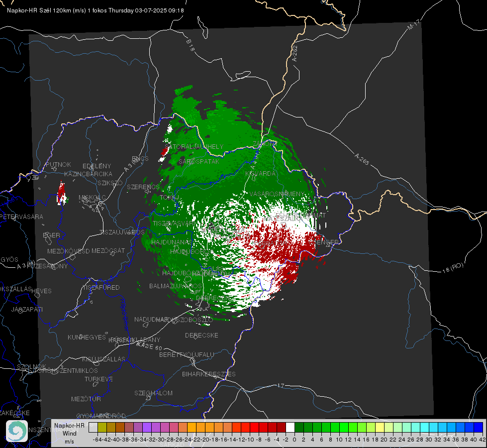The height and width of the screenshot is (448, 487).
Task: Click the 'Napkor-HR Wind m/s' legend label
Action: 69,433
